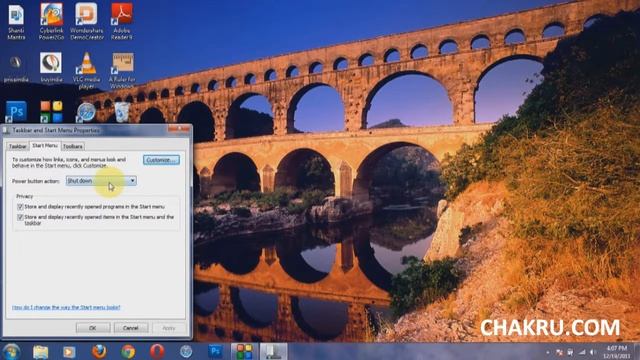The image size is (640, 360).
Task: Show hidden system tray icons
Action: (548, 352)
